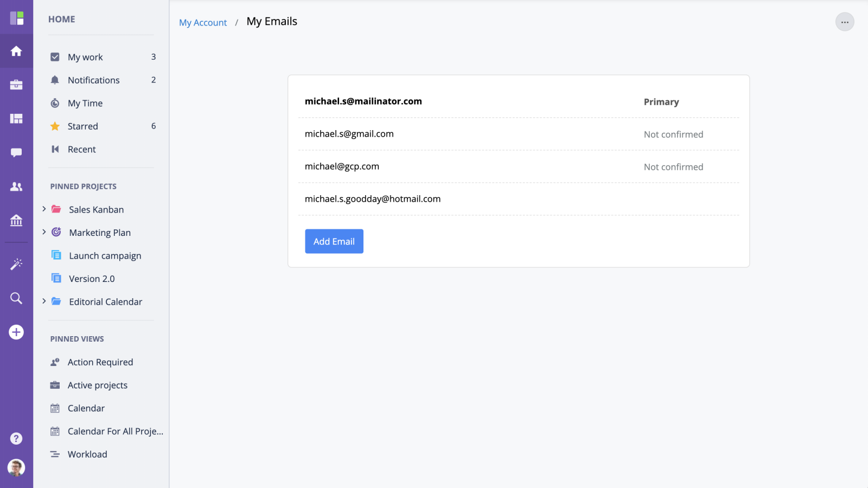Image resolution: width=868 pixels, height=488 pixels.
Task: Open the Organization bank icon in sidebar
Action: (16, 220)
